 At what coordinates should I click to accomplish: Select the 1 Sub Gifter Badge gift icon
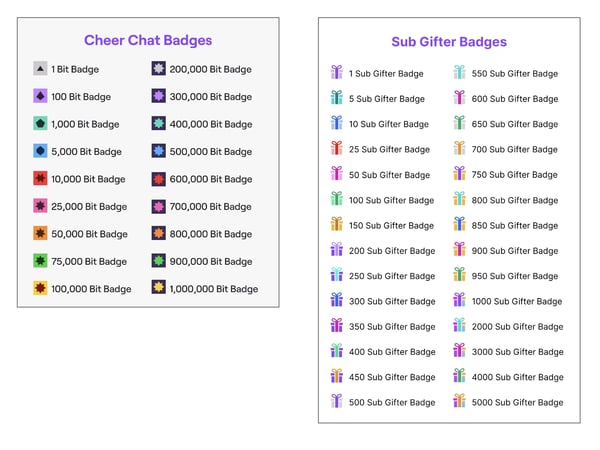point(337,73)
